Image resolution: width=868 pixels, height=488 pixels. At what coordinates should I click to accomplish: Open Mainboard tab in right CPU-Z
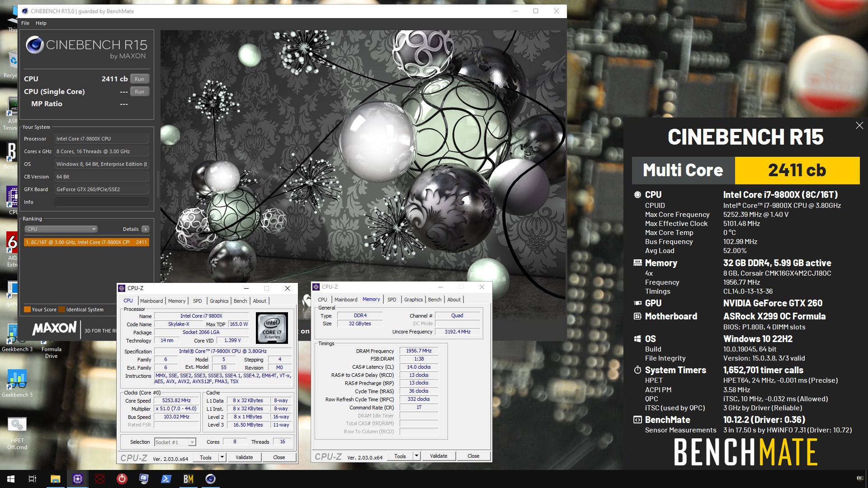click(346, 300)
